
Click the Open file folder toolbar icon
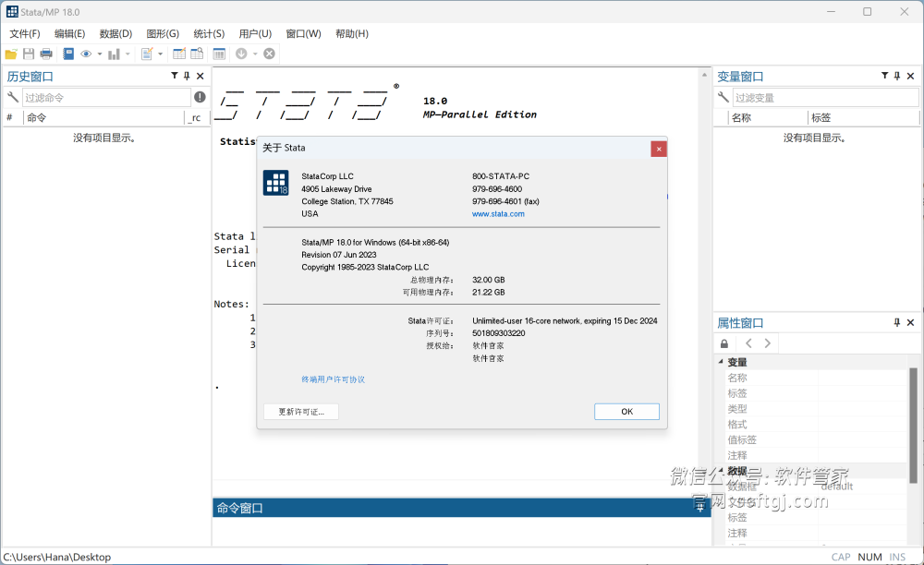10,54
